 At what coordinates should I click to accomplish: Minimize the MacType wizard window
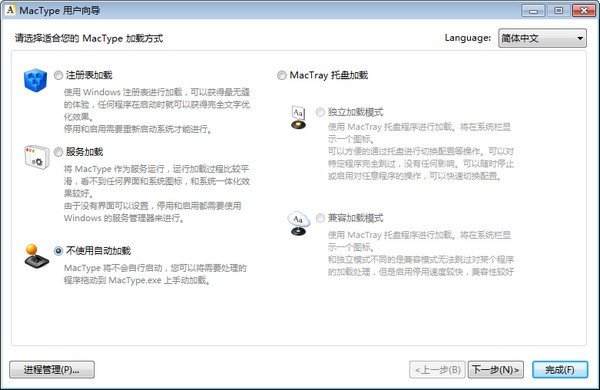pos(533,11)
